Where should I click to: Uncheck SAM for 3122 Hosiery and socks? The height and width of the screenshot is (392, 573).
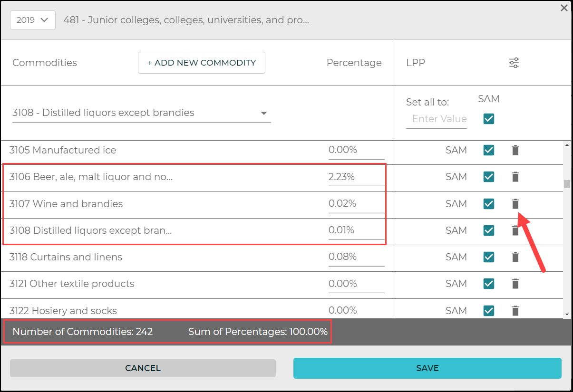point(489,311)
